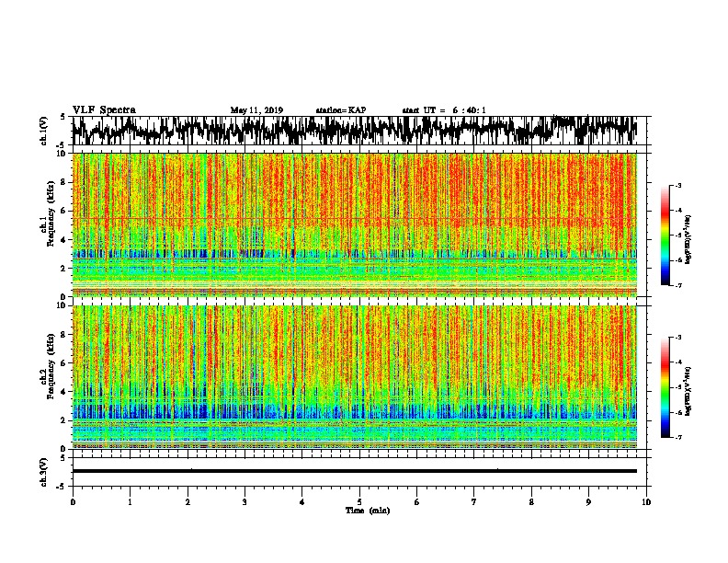Click the "VLF Spectra" title text
This screenshot has width=728, height=563.
coord(104,110)
